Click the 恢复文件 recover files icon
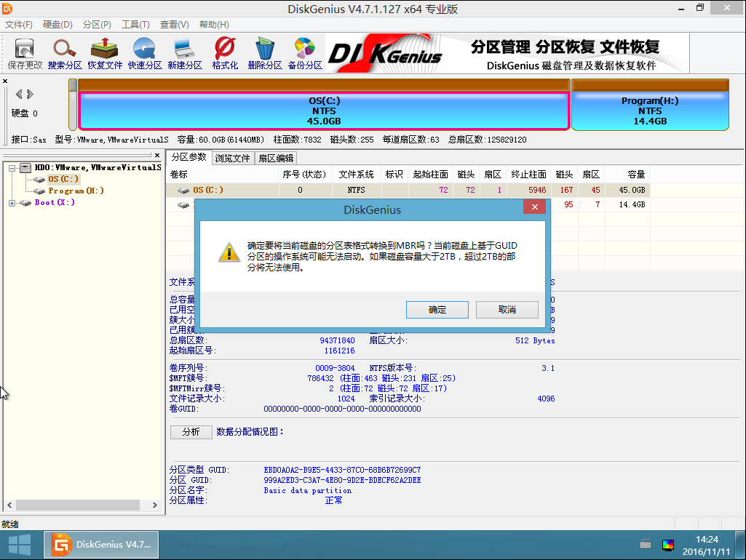Image resolution: width=746 pixels, height=560 pixels. point(105,54)
